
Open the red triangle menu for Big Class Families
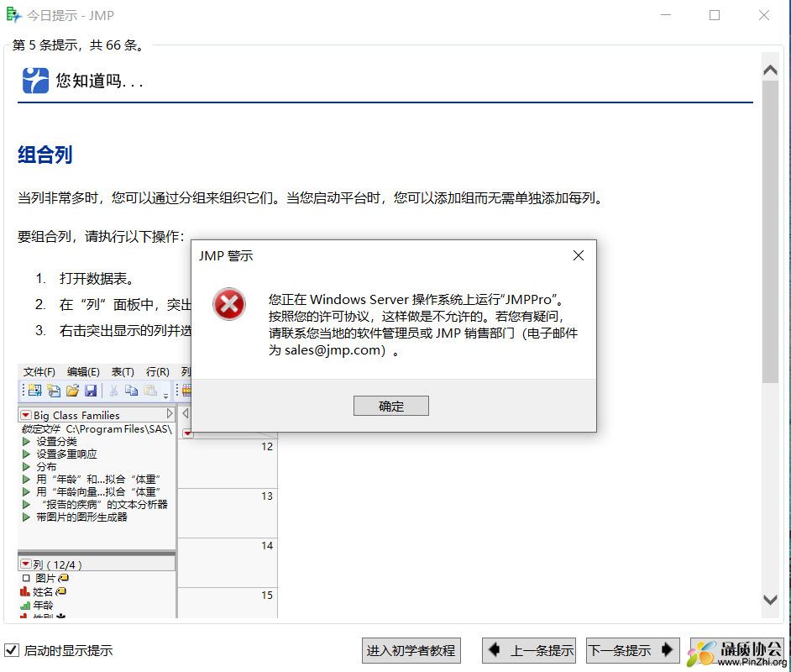point(25,415)
